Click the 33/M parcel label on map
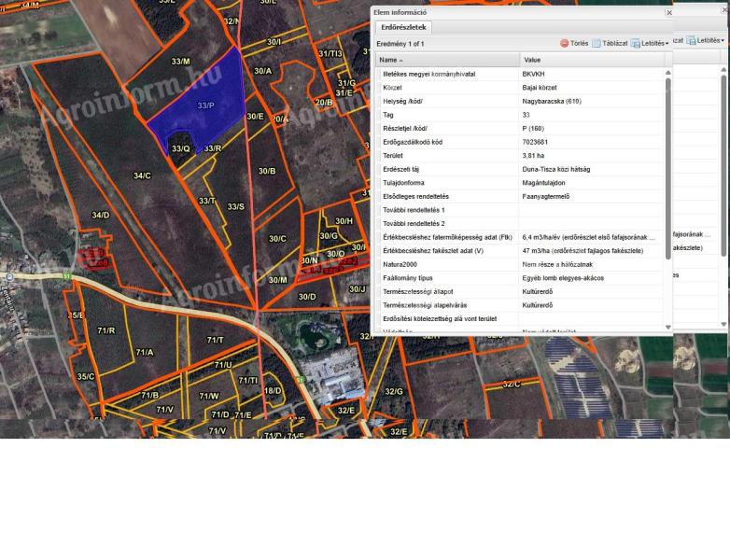The width and height of the screenshot is (730, 560). pos(180,62)
